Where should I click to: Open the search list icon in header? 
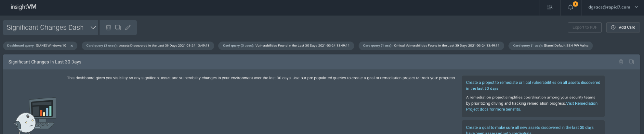pos(550,7)
